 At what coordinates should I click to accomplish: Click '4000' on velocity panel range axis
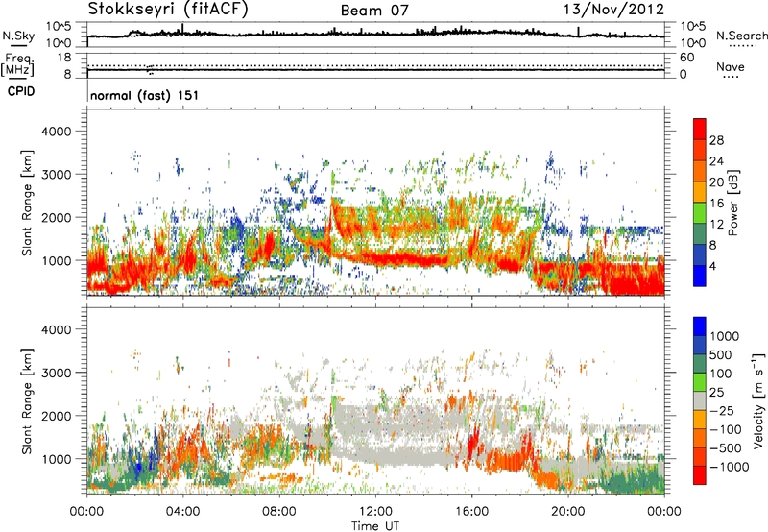coord(56,329)
